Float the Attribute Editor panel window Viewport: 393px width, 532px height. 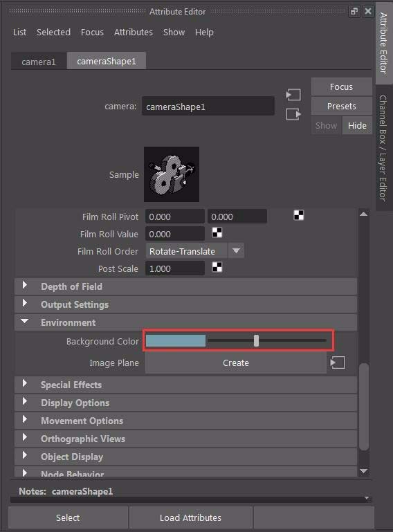[354, 11]
